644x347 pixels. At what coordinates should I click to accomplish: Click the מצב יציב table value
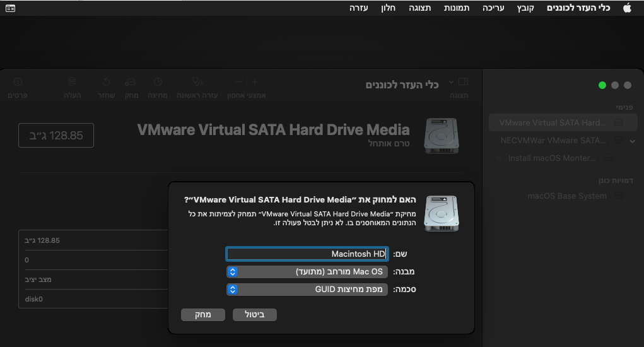(x=38, y=279)
